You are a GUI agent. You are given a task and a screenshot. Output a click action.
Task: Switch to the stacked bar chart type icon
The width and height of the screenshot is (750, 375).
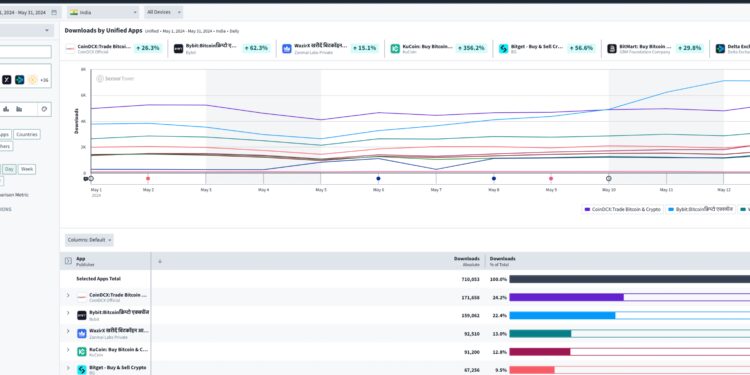[x=19, y=109]
